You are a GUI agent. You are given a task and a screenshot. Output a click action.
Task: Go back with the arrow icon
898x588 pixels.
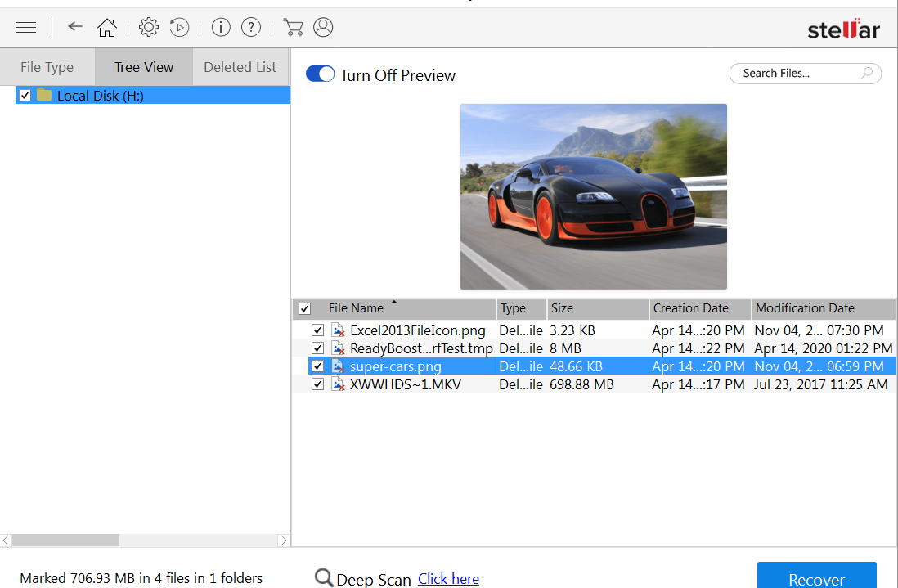(75, 26)
